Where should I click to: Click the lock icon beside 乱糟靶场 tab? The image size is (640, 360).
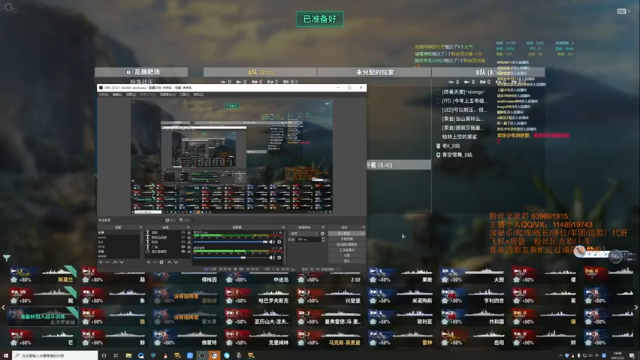pyautogui.click(x=128, y=72)
